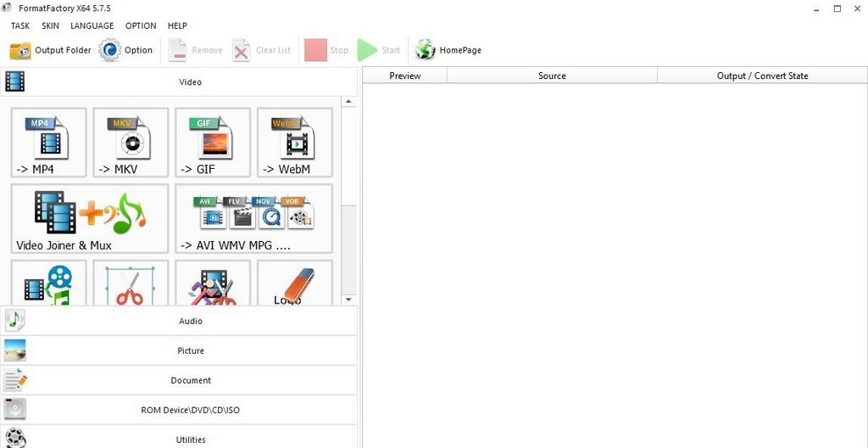Open the film reel and music tile

click(48, 283)
